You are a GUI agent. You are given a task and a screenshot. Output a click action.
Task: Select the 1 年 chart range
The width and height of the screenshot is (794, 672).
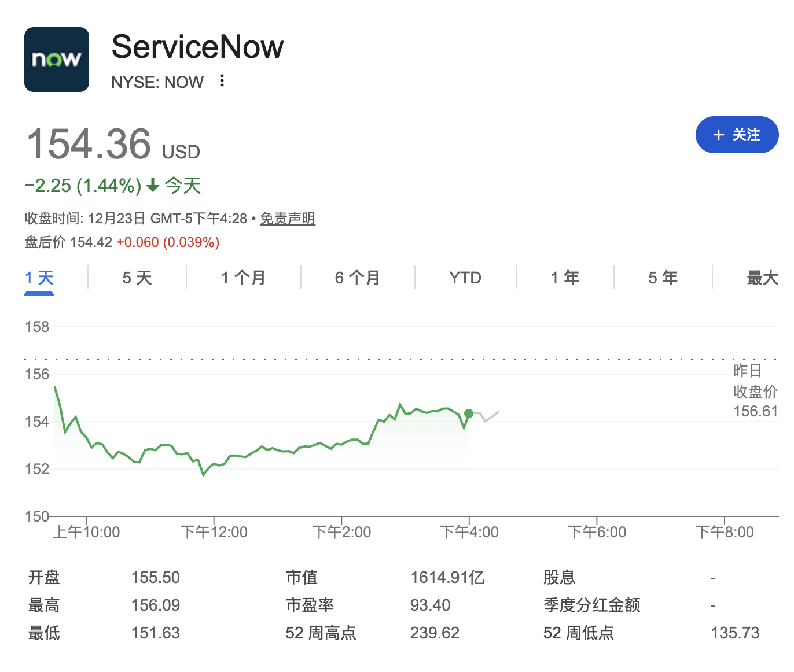tap(565, 278)
